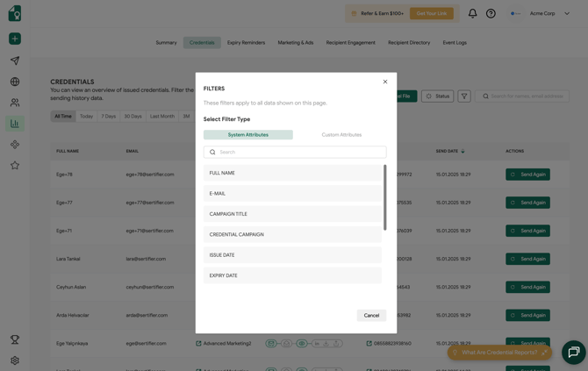Open the settings gear icon

15,360
